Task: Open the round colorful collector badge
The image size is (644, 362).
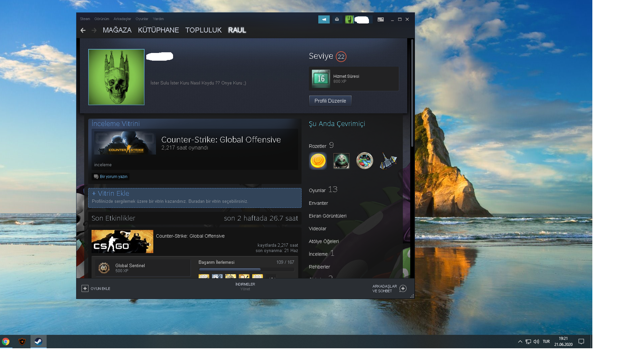Action: tap(365, 161)
